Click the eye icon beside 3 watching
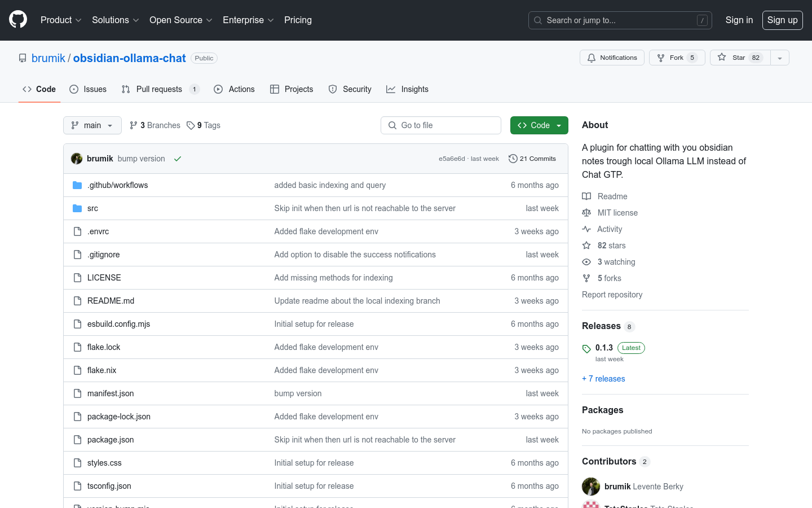 (586, 262)
